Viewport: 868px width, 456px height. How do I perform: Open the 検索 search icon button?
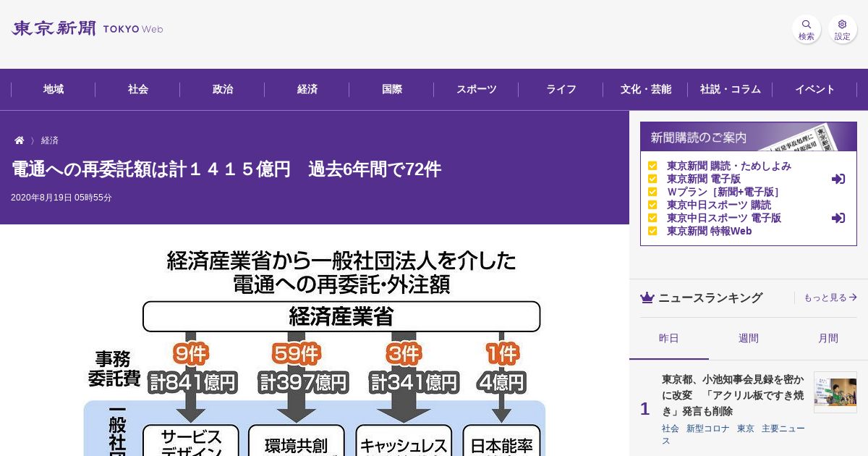click(x=807, y=30)
